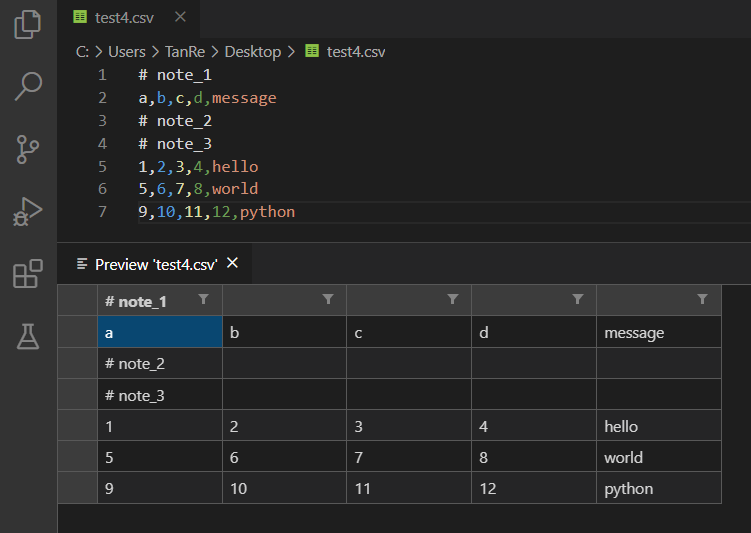Open the Source Control view
Viewport: 751px width, 533px height.
click(28, 149)
